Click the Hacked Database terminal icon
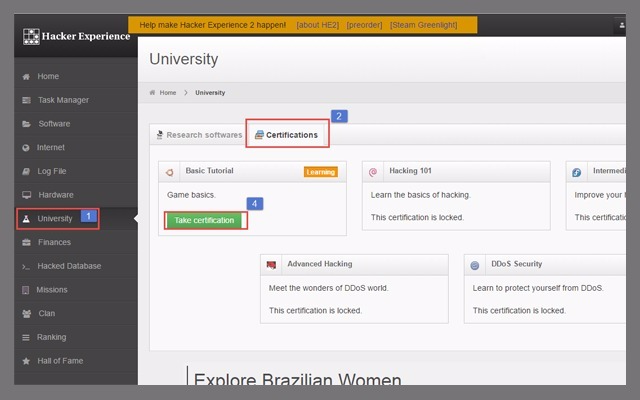The image size is (640, 400). click(26, 267)
